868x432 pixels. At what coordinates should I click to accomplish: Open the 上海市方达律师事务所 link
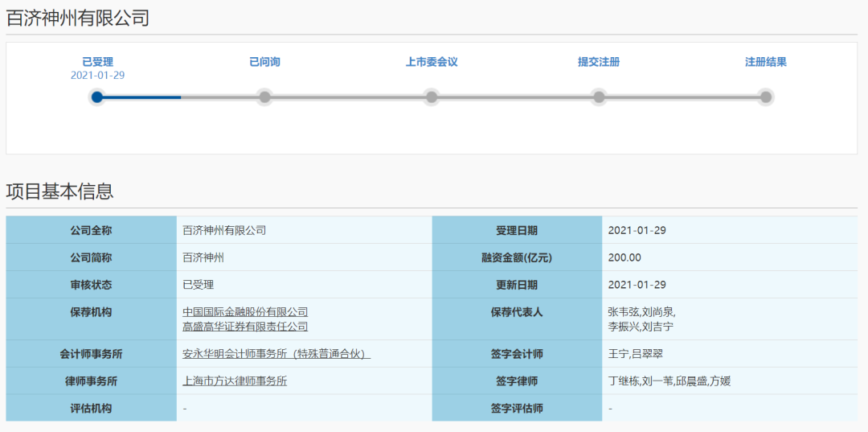[x=235, y=381]
